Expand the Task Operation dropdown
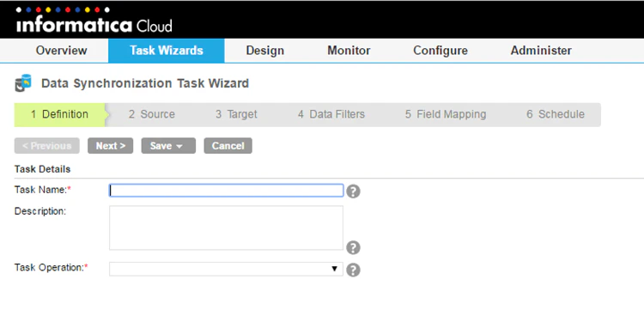 coord(226,269)
